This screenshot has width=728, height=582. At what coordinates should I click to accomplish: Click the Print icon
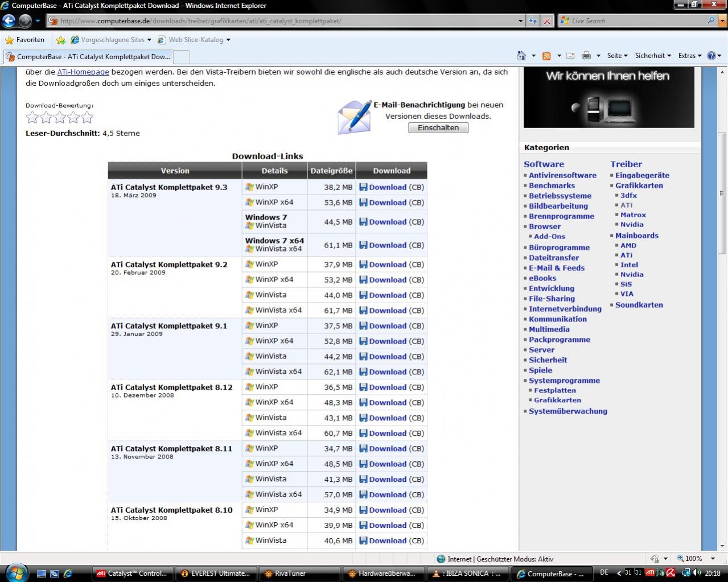tap(586, 56)
